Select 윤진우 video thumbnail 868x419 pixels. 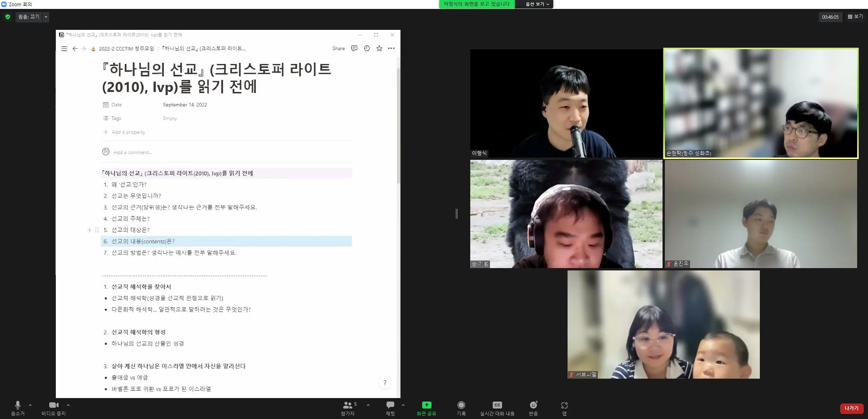tap(761, 214)
